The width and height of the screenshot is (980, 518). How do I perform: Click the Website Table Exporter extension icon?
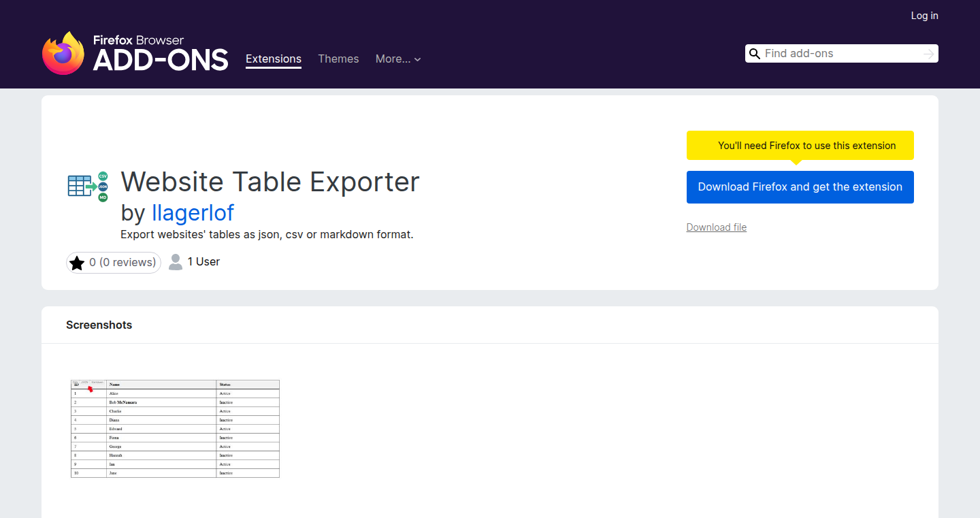point(88,187)
